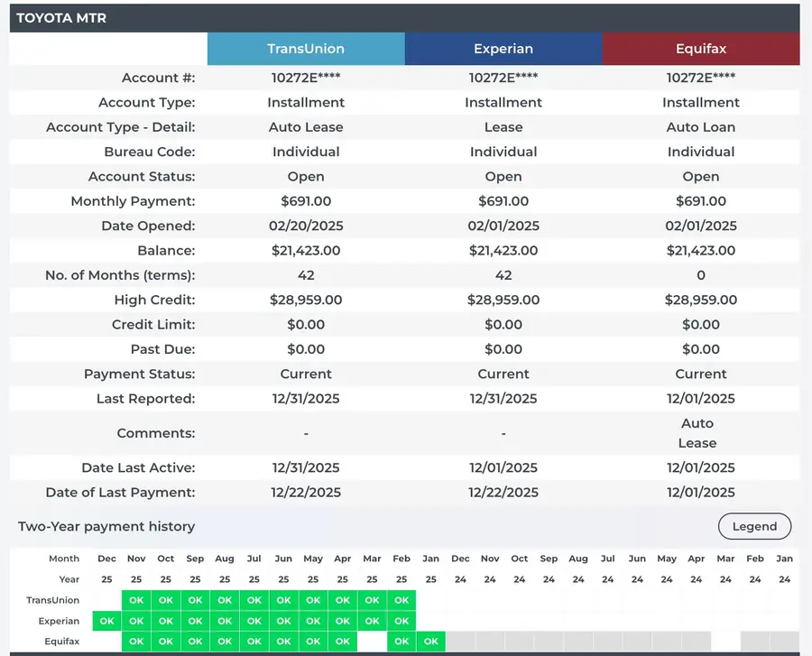
Task: Click the 'Two-Year payment history' heading
Action: pyautogui.click(x=106, y=527)
